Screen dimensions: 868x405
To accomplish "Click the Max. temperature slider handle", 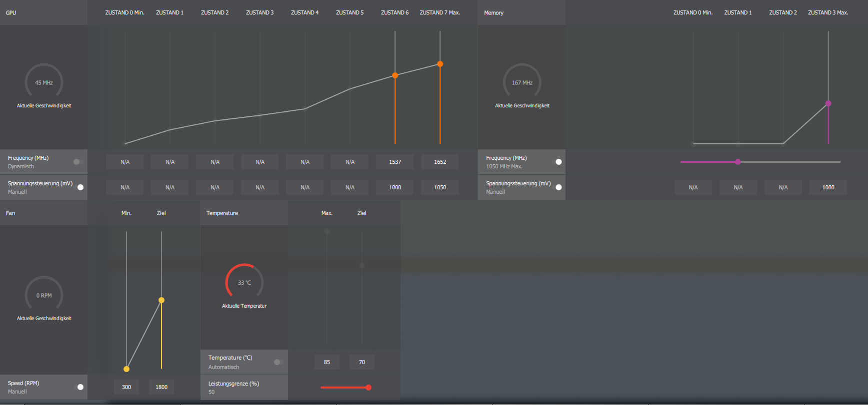I will click(327, 231).
